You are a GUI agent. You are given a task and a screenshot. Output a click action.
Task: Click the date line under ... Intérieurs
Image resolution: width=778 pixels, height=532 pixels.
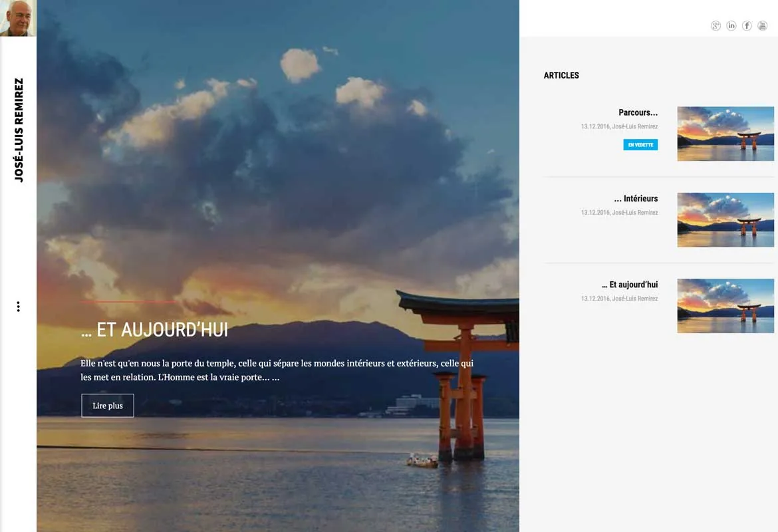pos(619,212)
